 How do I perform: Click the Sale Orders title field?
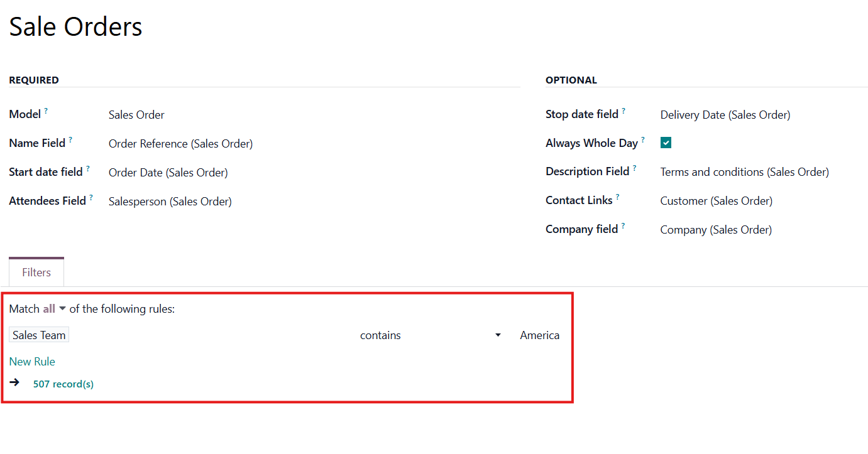[x=76, y=27]
